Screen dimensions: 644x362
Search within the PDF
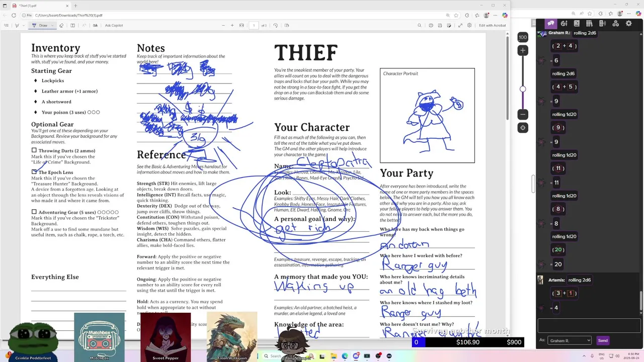pos(419,25)
